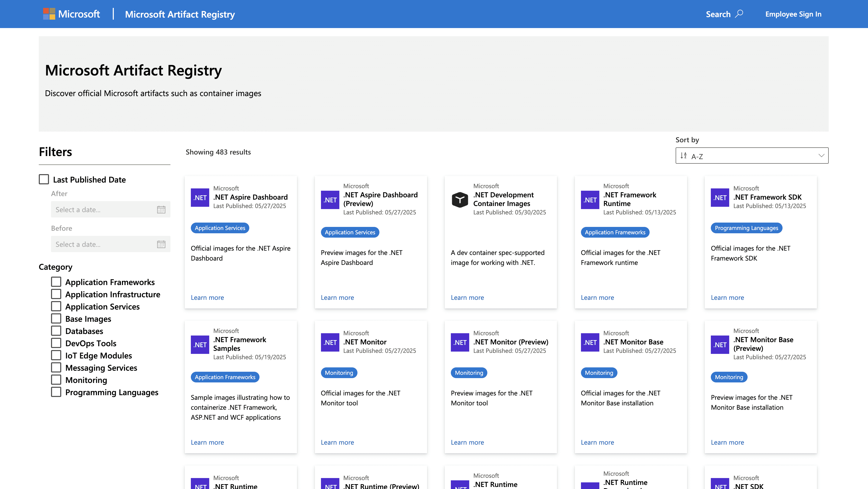This screenshot has height=489, width=868.
Task: Click the After date input field
Action: pos(110,210)
